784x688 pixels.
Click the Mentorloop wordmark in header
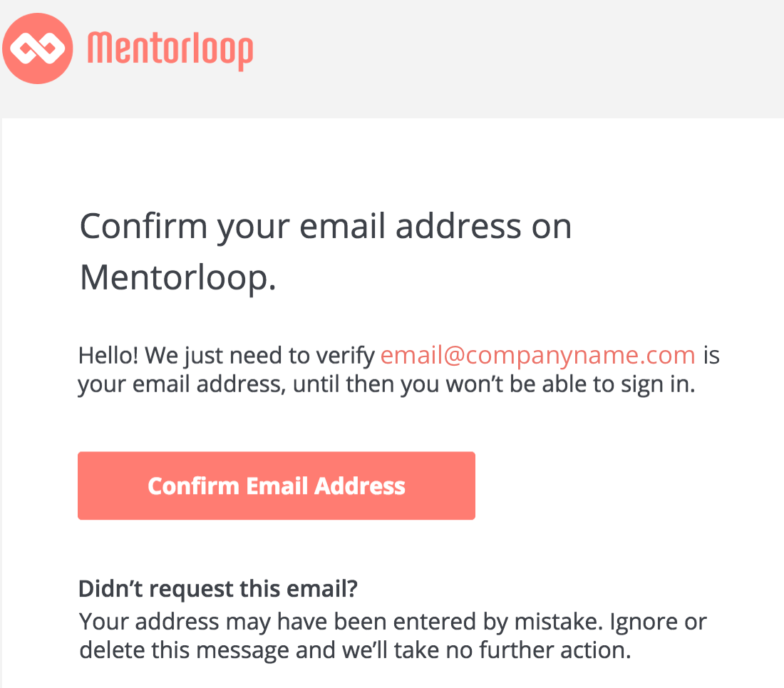tap(170, 51)
